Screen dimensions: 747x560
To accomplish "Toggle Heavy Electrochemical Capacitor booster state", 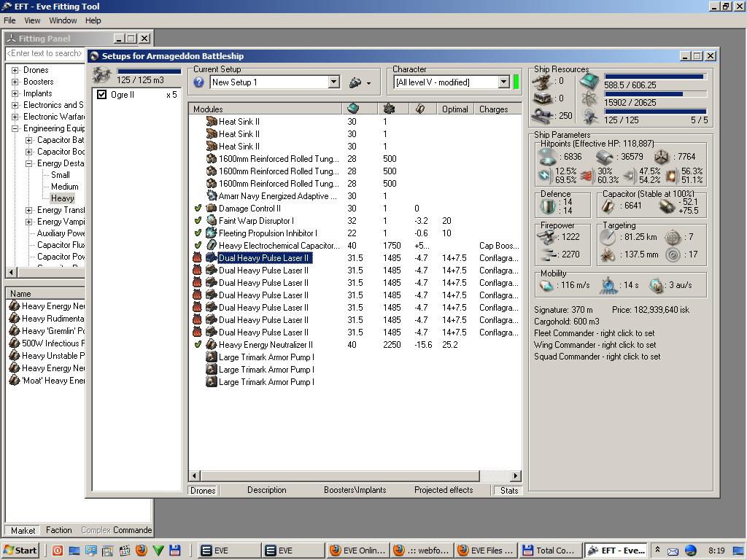I will [198, 245].
